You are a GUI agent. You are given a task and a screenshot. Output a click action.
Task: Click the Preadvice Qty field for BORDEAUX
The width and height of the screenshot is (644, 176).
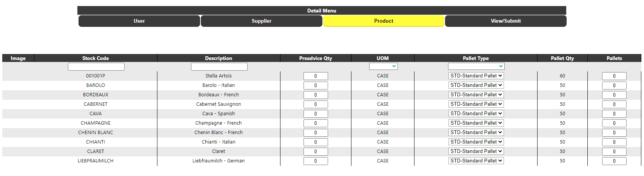[x=316, y=95]
